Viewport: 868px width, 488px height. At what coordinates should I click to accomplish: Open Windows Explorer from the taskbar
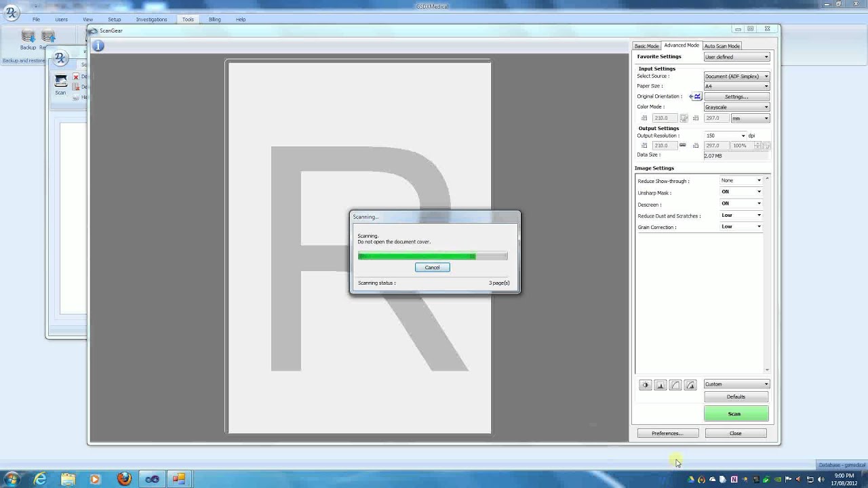tap(68, 479)
